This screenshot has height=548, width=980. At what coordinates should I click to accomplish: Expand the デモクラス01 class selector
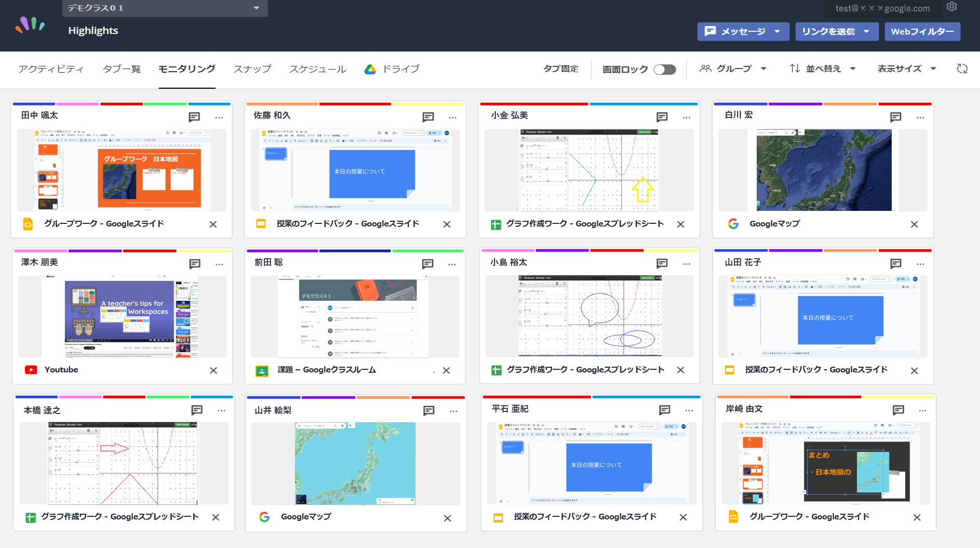click(x=165, y=8)
